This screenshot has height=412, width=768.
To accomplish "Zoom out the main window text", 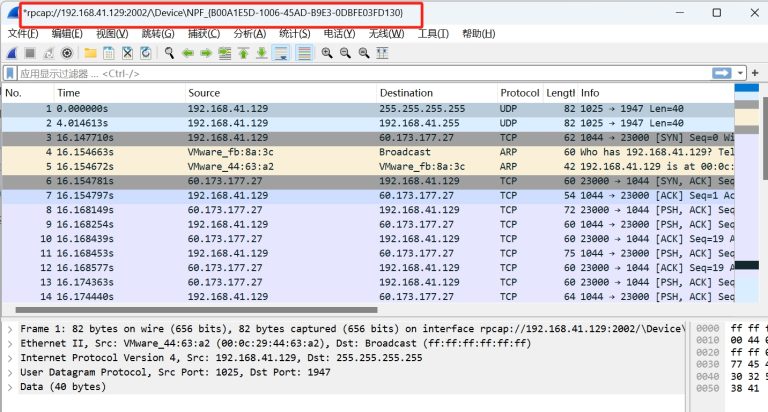I will [x=345, y=53].
